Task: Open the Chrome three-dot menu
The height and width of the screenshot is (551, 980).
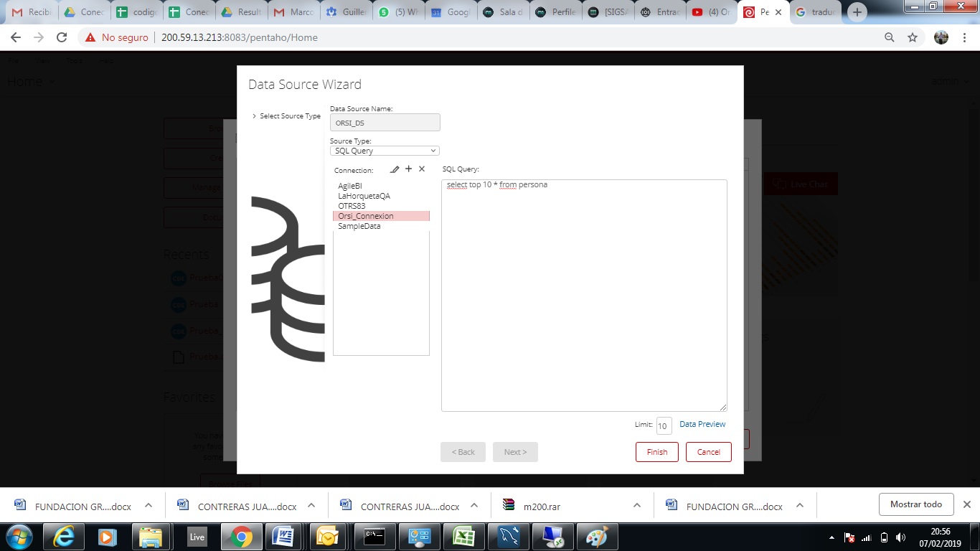Action: [x=965, y=37]
